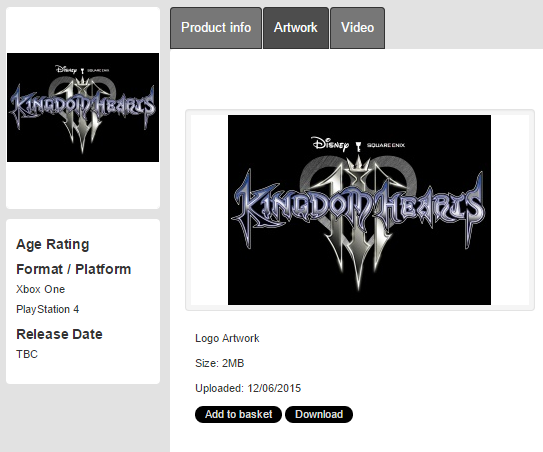The height and width of the screenshot is (452, 543).
Task: Click the Square Enix logo in large artwork
Action: (385, 145)
